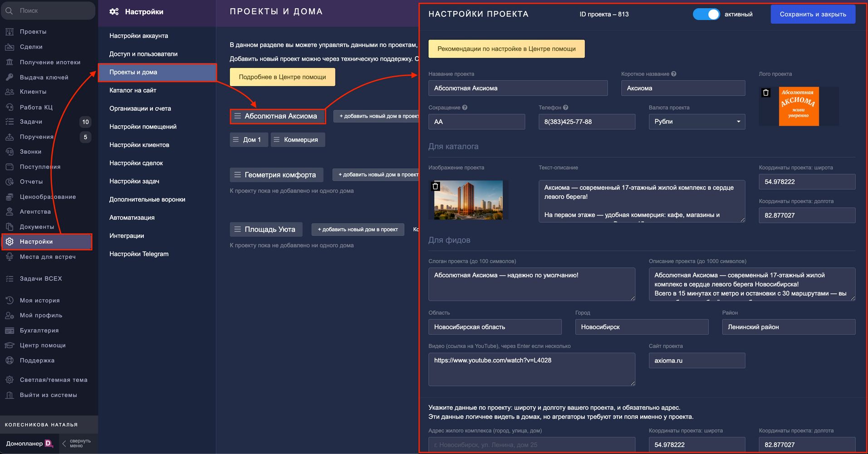Click help icon next to Сокращение
The image size is (868, 454).
click(465, 108)
